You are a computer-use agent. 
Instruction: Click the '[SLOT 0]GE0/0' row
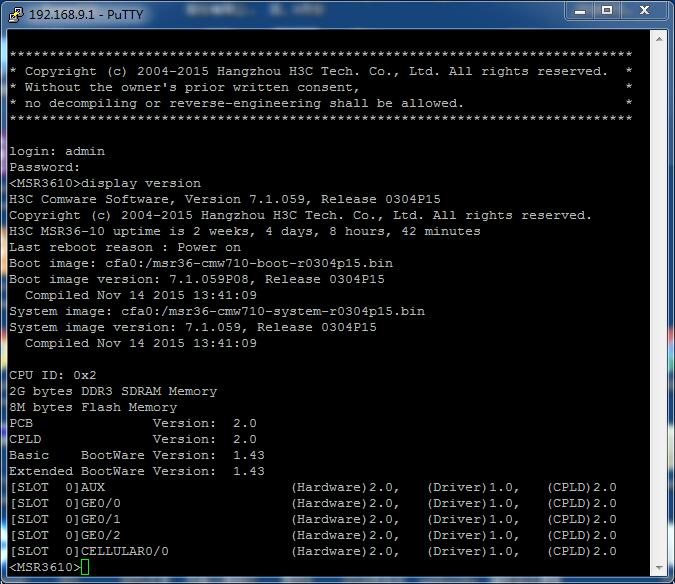(313, 504)
